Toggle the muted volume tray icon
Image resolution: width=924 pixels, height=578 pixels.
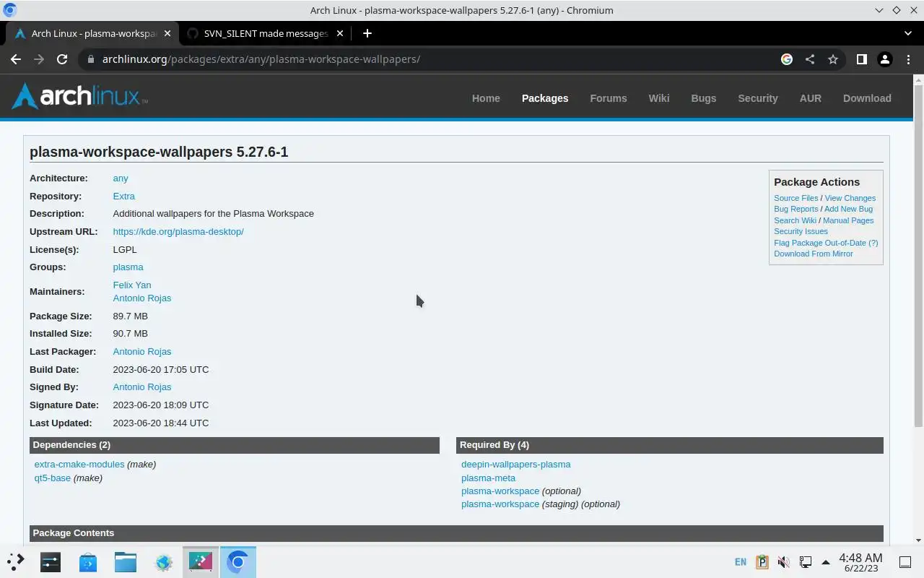[x=783, y=562]
